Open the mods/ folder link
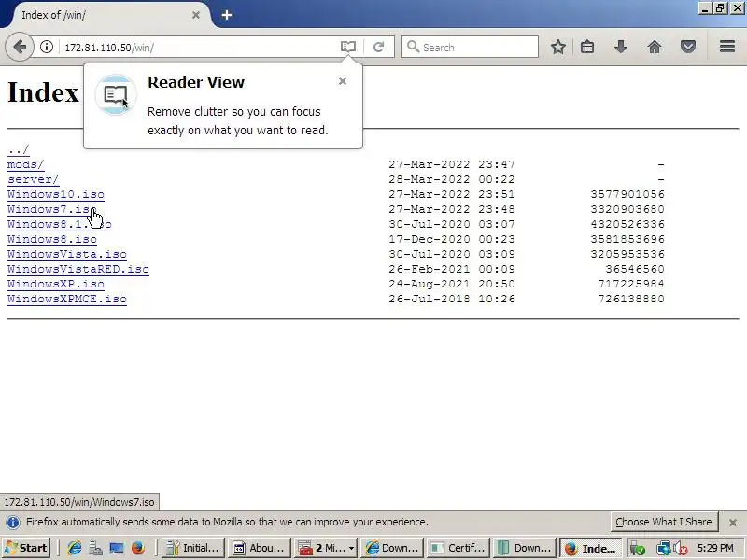This screenshot has height=560, width=747. 26,165
